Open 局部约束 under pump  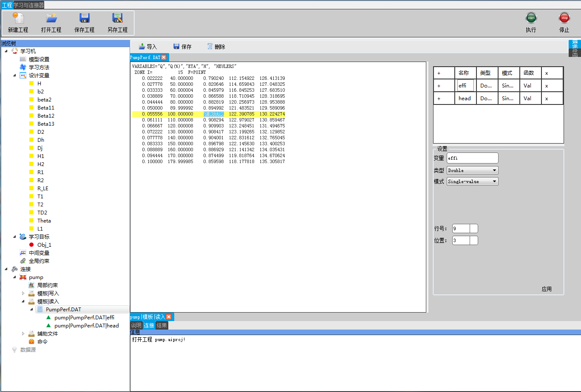(48, 285)
